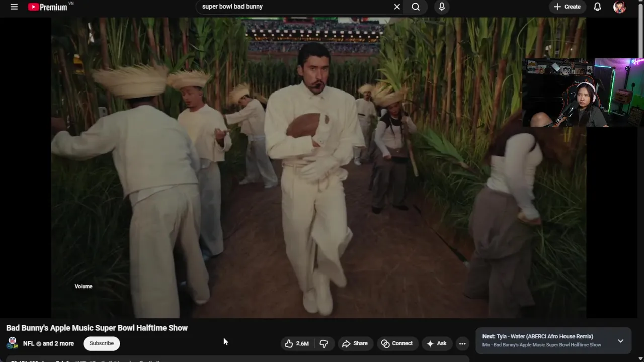Screen dimensions: 644x362
Task: Dislike the video
Action: [x=324, y=343]
